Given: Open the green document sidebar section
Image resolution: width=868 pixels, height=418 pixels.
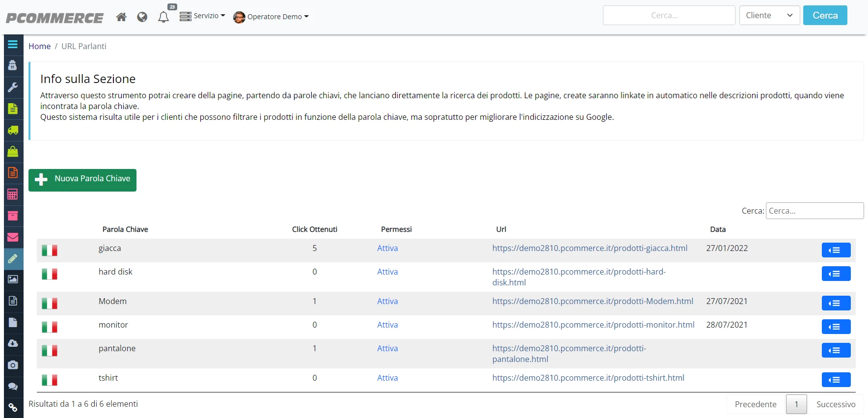Looking at the screenshot, I should point(13,109).
